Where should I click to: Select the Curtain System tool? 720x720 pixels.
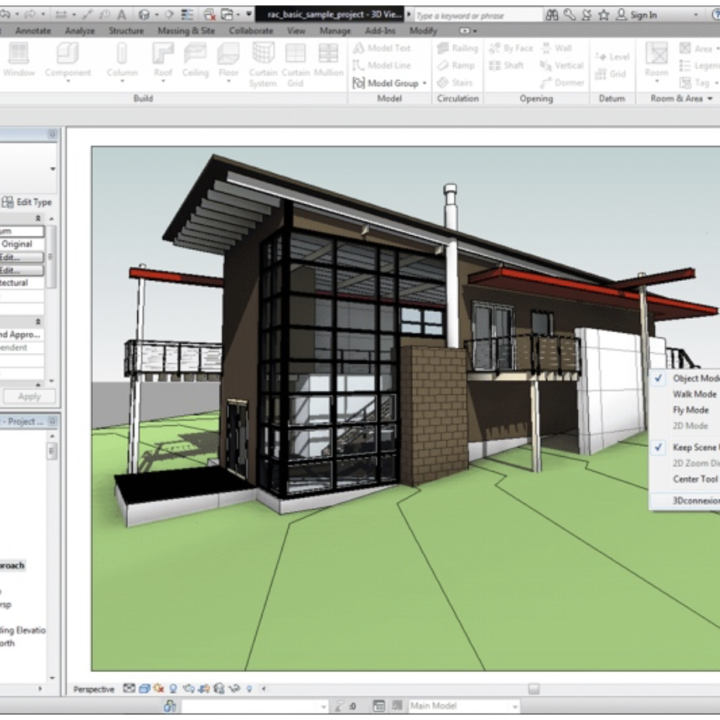[263, 62]
